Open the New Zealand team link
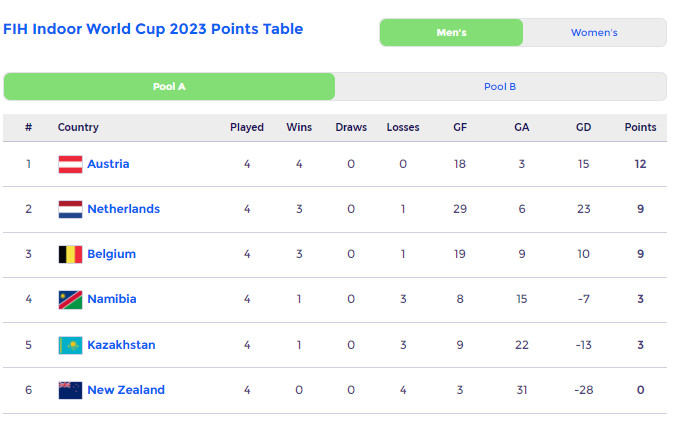The image size is (673, 434). 126,390
